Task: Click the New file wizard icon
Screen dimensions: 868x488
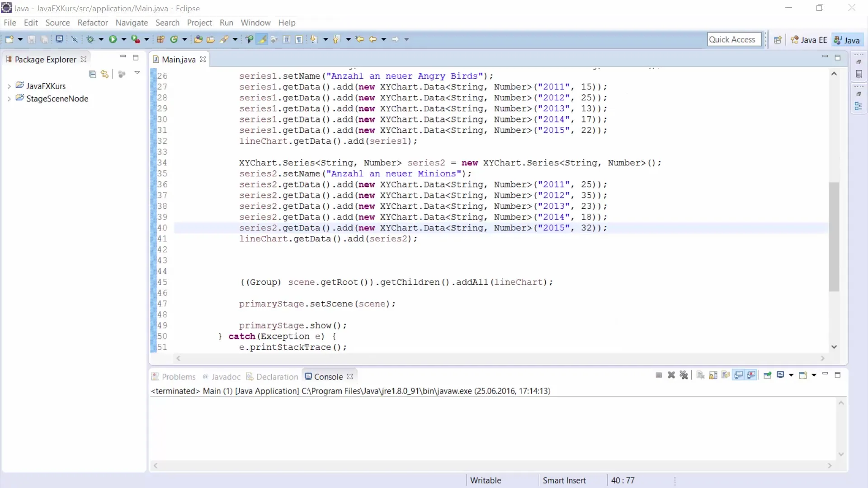Action: tap(9, 39)
